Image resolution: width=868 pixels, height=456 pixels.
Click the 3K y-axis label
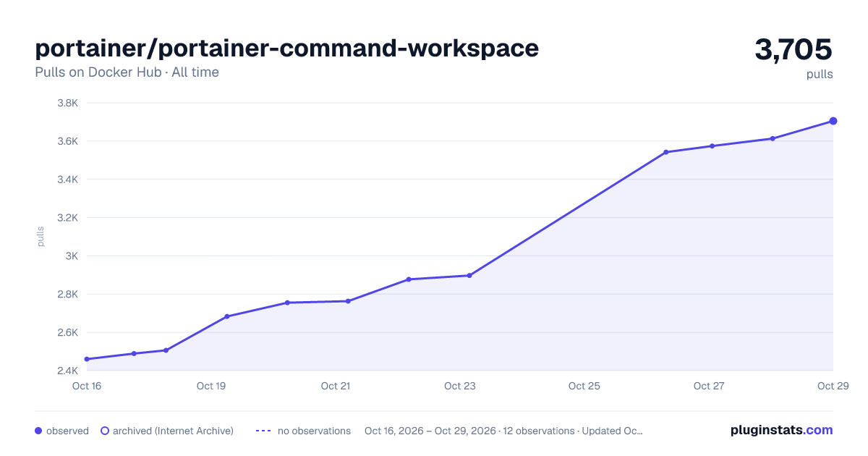coord(72,256)
